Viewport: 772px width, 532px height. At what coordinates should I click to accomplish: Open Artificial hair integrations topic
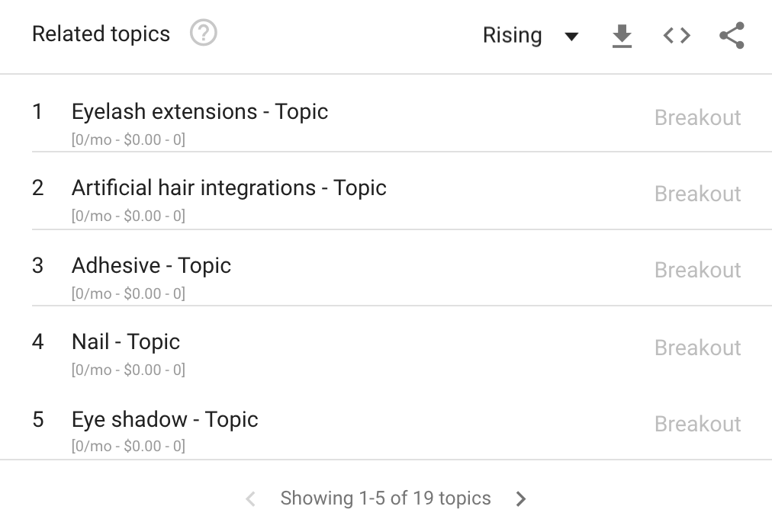coord(229,188)
